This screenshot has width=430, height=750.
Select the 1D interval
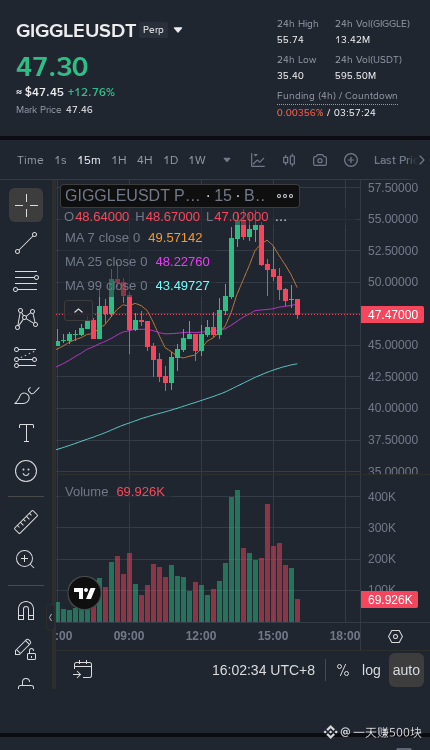[171, 160]
